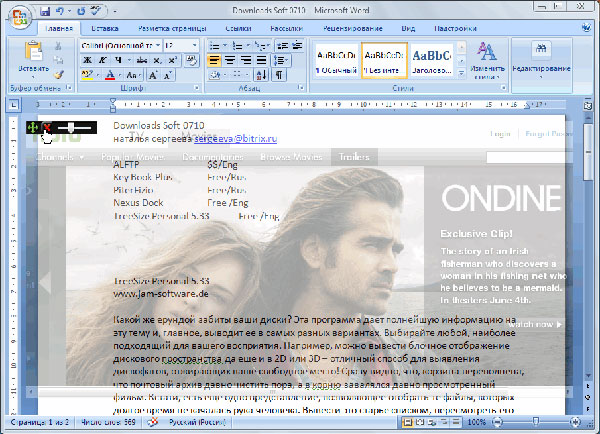The width and height of the screenshot is (600, 434).
Task: Apply the Заголово... heading style
Action: 432,60
